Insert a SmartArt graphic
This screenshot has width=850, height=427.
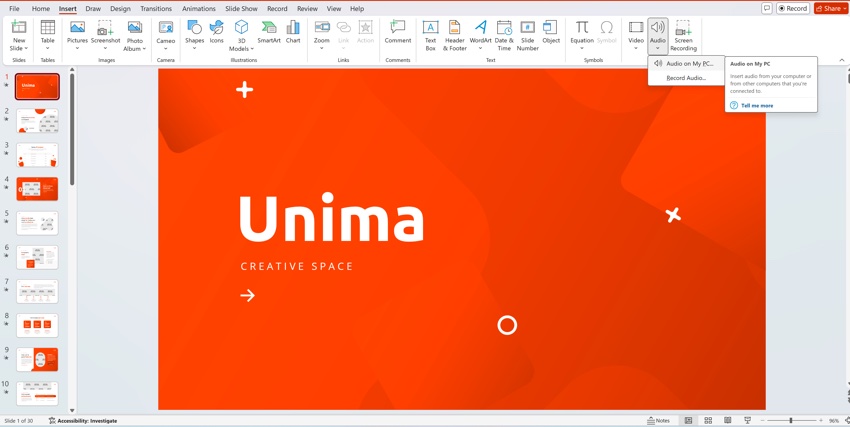tap(269, 33)
